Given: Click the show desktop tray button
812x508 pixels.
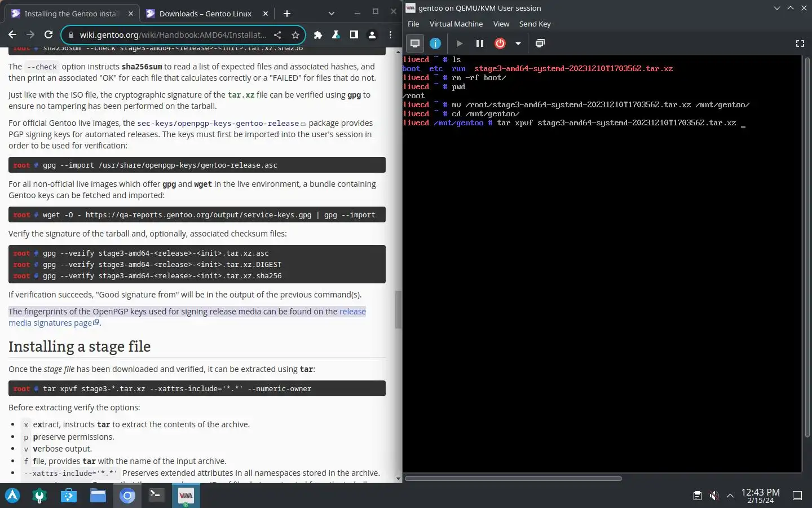Looking at the screenshot, I should (797, 496).
